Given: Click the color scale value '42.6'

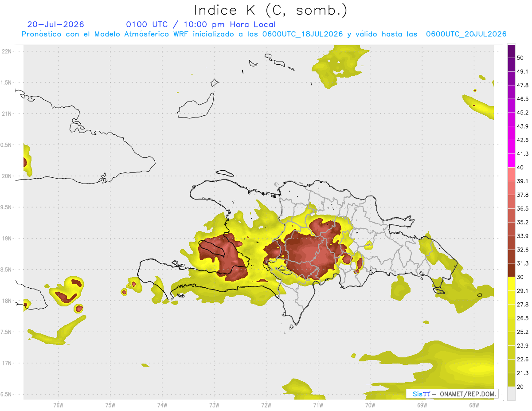Looking at the screenshot, I should (x=523, y=140).
